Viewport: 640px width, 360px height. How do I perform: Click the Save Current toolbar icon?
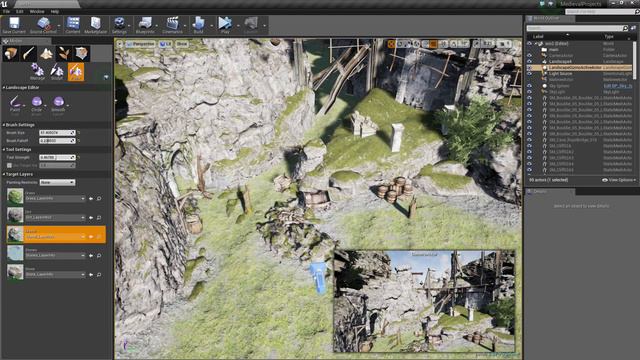click(14, 25)
